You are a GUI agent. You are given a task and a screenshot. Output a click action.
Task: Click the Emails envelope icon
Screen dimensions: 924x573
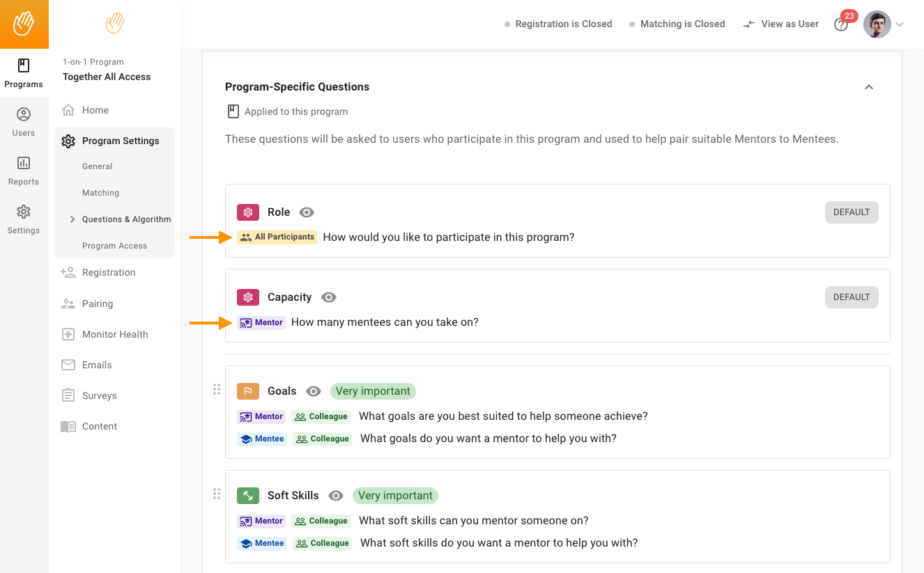[68, 365]
